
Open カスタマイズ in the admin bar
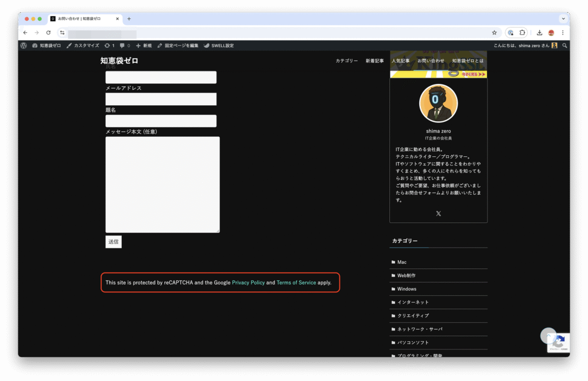tap(83, 46)
